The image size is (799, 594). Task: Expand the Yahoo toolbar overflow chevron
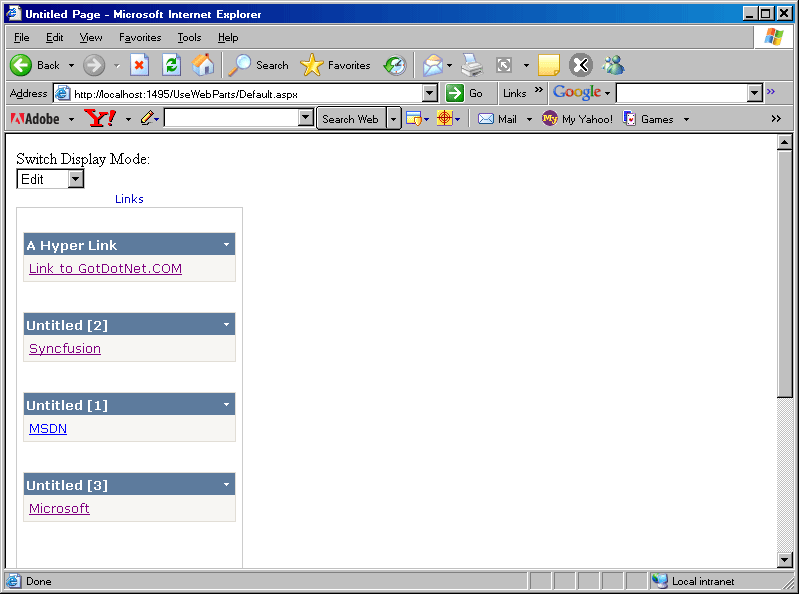[x=776, y=119]
